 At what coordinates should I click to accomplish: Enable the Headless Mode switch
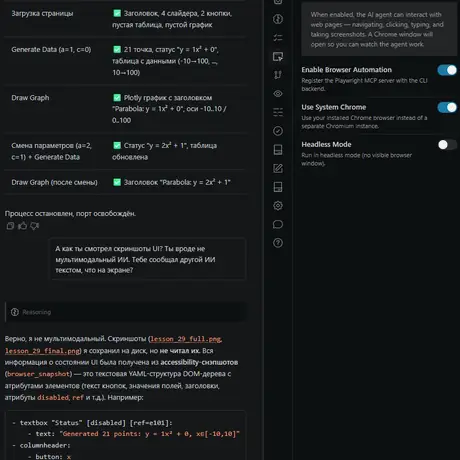(x=447, y=145)
